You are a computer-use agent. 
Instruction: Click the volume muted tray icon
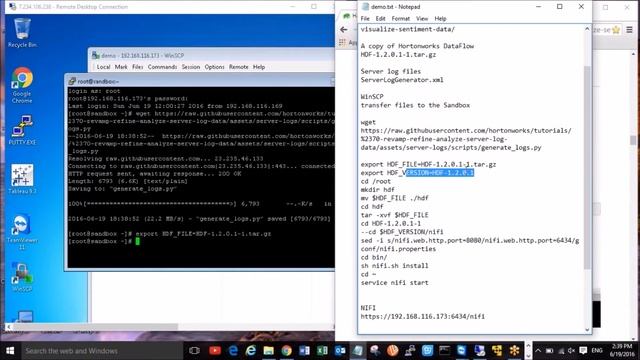(571, 351)
